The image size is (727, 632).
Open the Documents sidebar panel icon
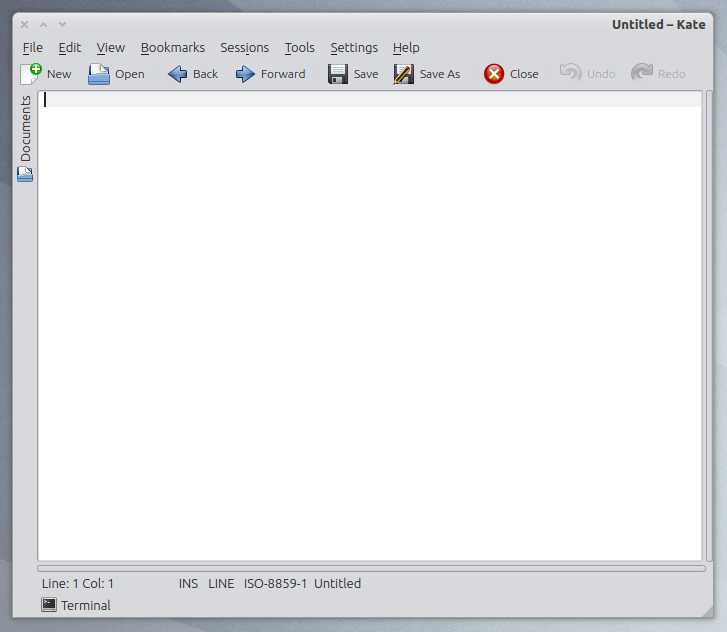tap(25, 174)
